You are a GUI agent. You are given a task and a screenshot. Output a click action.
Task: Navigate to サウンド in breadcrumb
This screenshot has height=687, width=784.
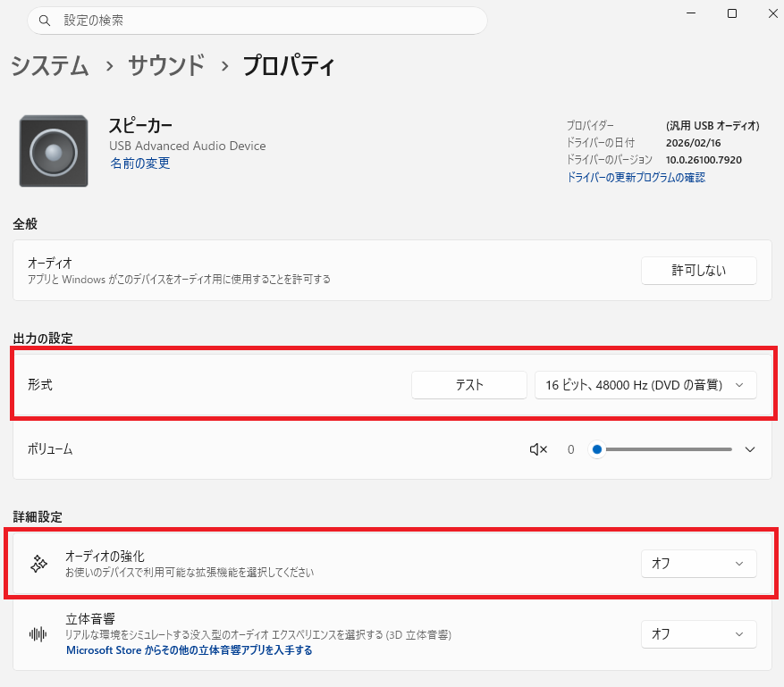coord(166,66)
